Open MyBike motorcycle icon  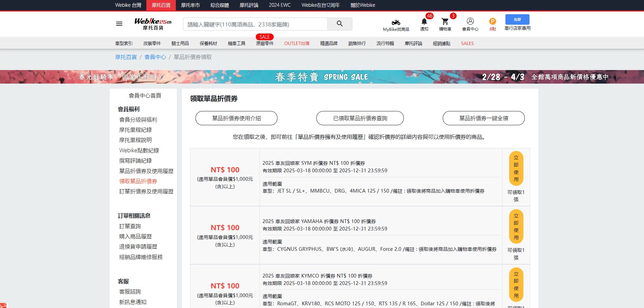click(x=396, y=23)
